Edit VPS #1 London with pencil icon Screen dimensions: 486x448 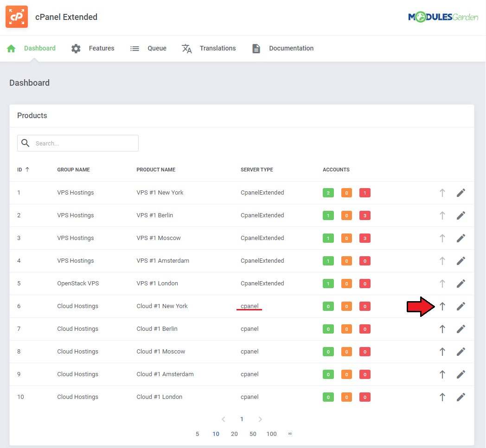[461, 283]
